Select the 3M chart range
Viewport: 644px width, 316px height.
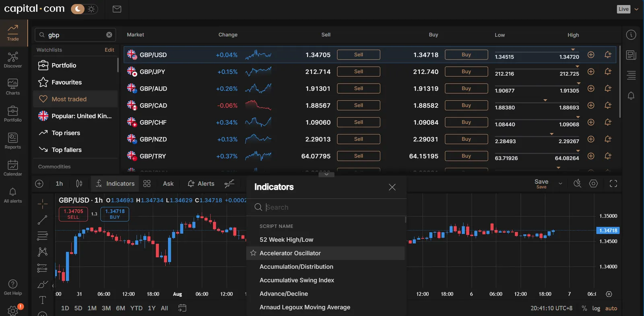(106, 308)
